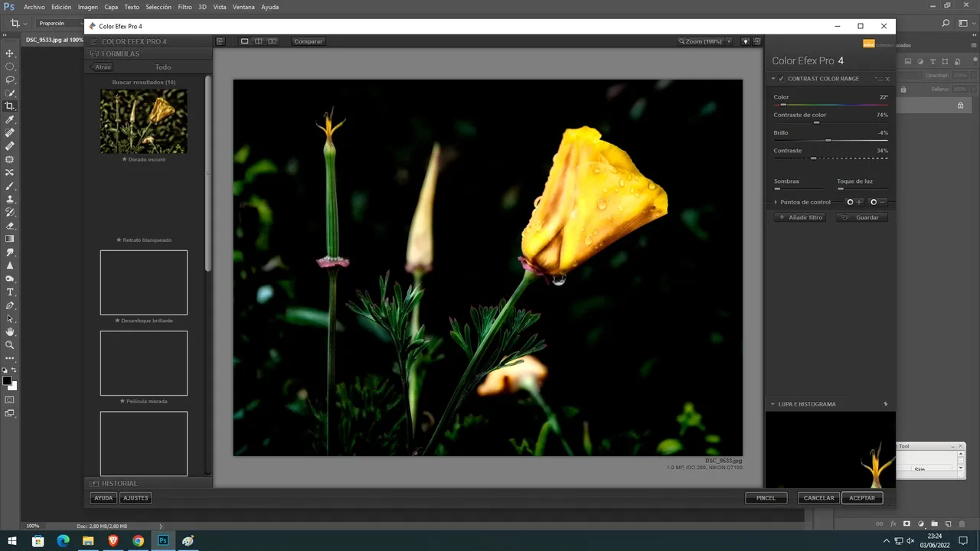
Task: Open the Capa menu
Action: coord(111,7)
